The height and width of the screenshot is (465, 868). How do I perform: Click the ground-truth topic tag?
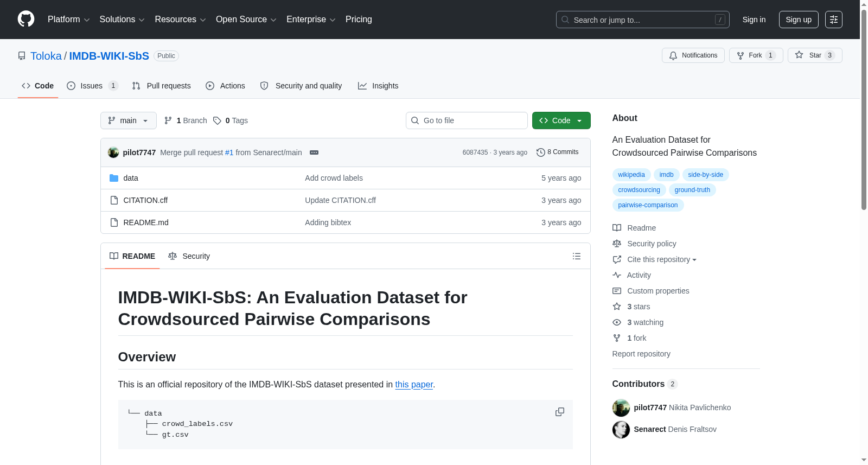point(692,190)
